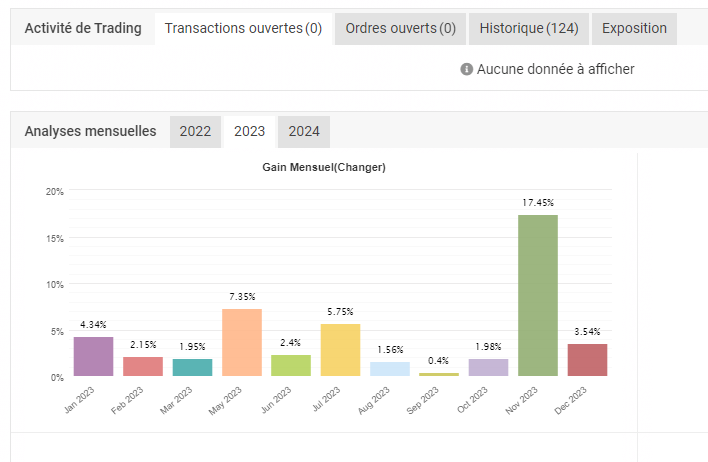Click the info icon beside 'Aucune donnée à afficher'

466,69
